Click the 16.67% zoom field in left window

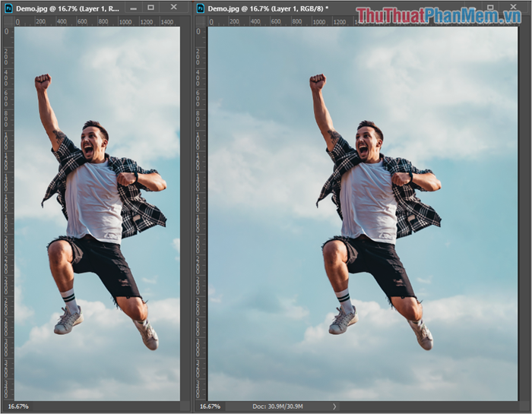point(18,406)
